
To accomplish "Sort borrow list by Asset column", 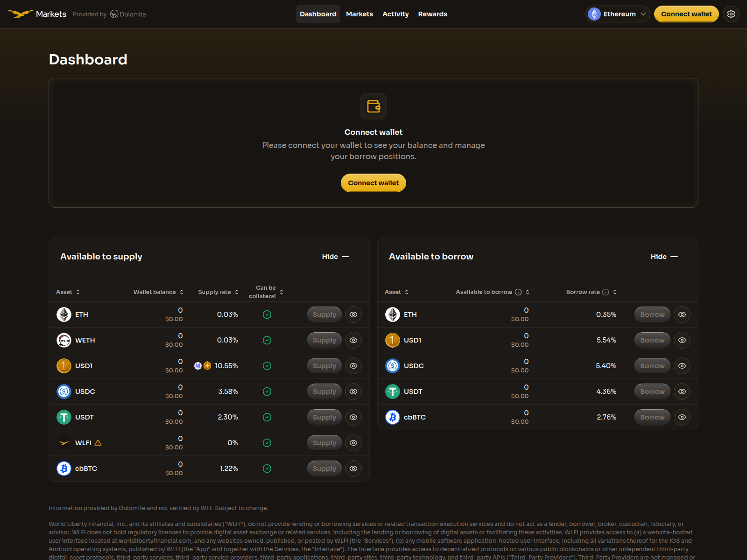I will [397, 292].
